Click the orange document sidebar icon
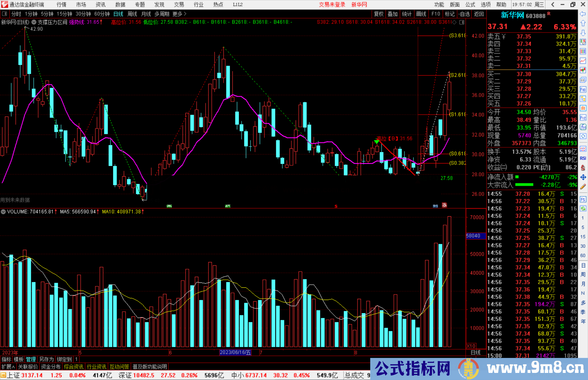This screenshot has width=588, height=380. 583,108
